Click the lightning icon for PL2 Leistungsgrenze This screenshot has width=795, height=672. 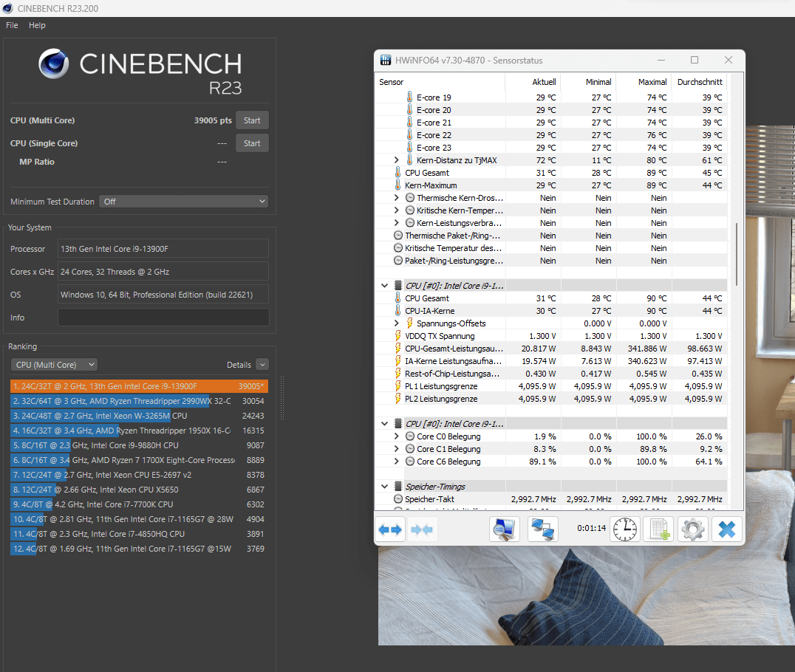tap(398, 398)
